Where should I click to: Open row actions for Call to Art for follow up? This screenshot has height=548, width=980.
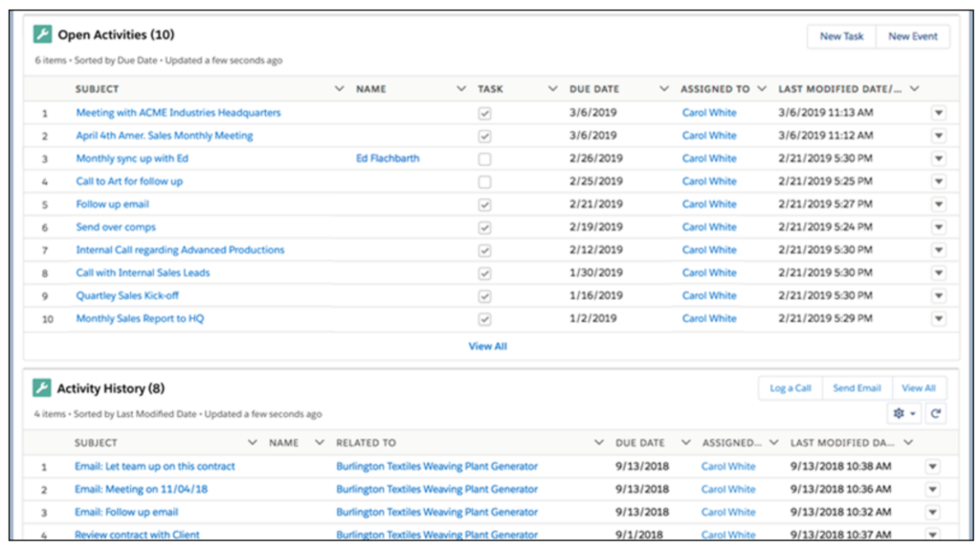(x=939, y=181)
